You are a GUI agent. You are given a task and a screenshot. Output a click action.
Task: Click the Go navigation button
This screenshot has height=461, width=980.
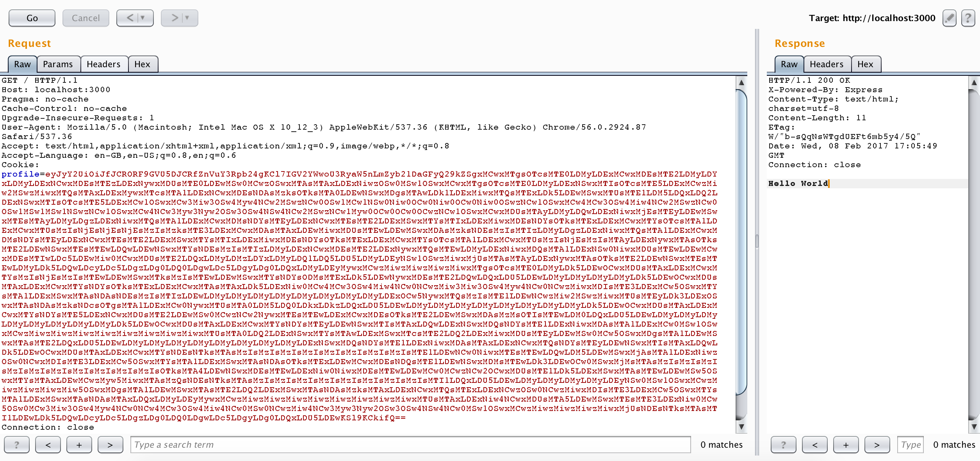31,18
